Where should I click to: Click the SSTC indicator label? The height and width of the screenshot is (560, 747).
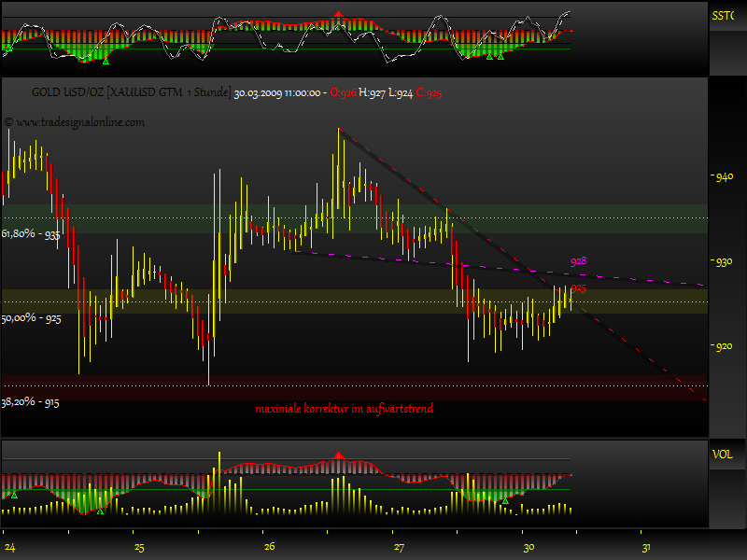(x=724, y=16)
